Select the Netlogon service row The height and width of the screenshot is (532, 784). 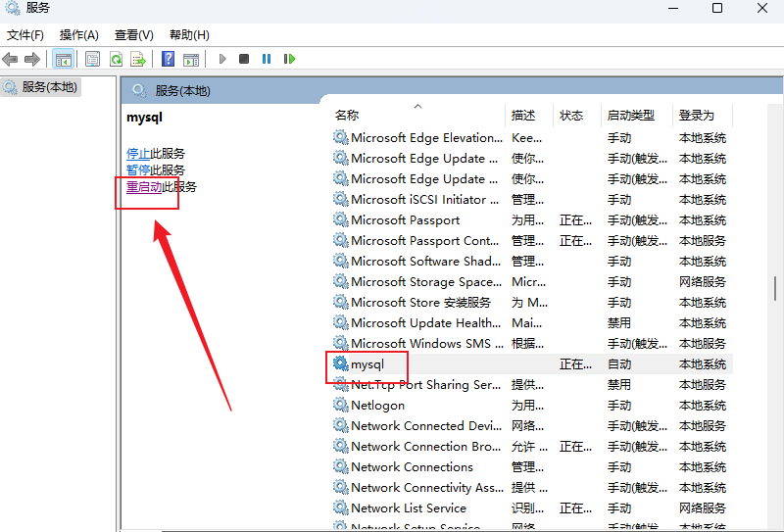pos(532,405)
